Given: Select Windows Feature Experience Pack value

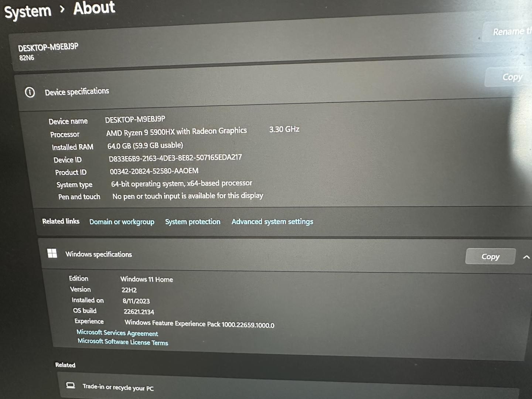Looking at the screenshot, I should pyautogui.click(x=199, y=324).
